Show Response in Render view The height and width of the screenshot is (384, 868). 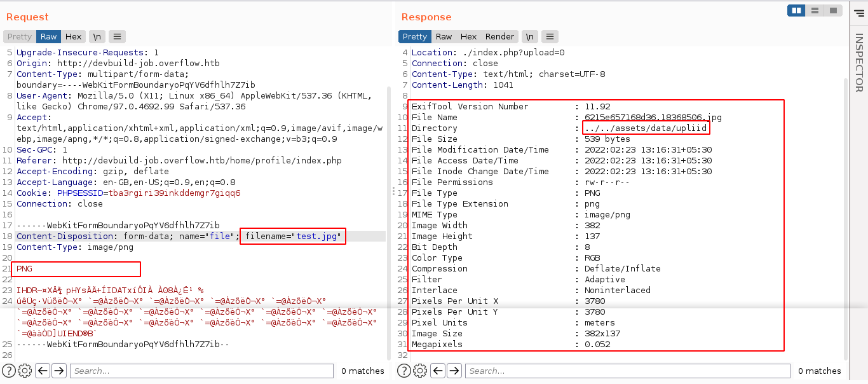[x=499, y=37]
